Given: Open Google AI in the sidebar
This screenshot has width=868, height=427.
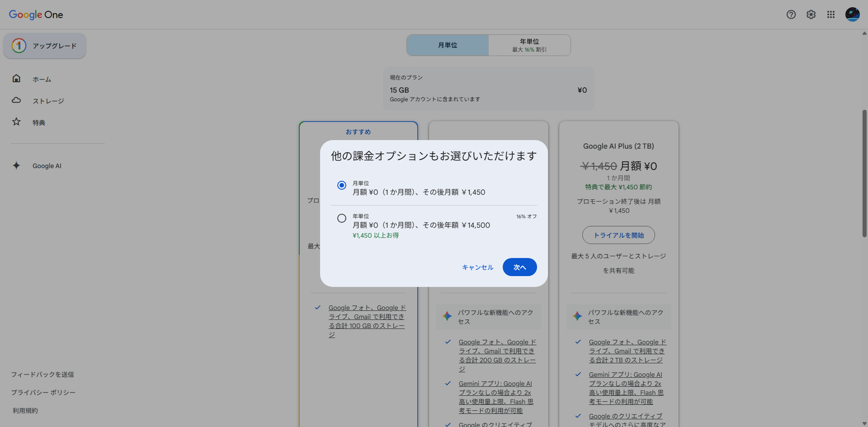Looking at the screenshot, I should tap(47, 166).
